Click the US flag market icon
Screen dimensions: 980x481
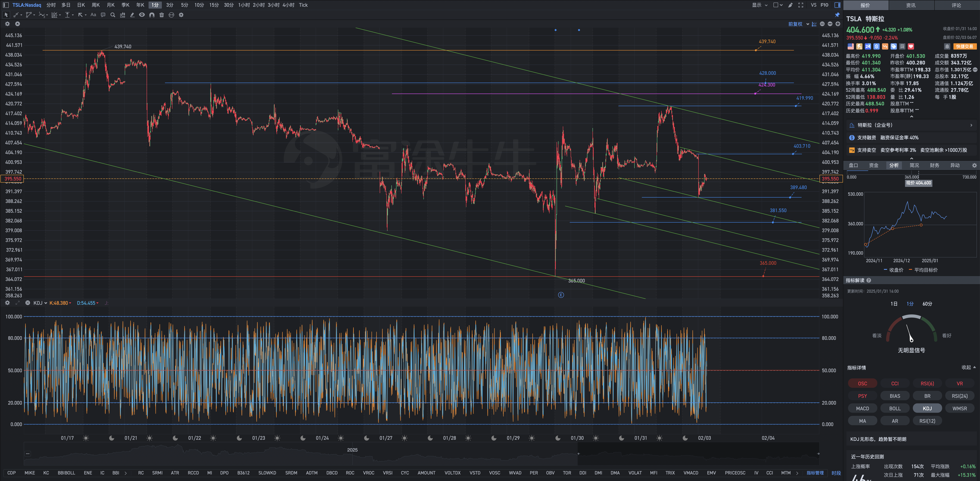(x=851, y=46)
